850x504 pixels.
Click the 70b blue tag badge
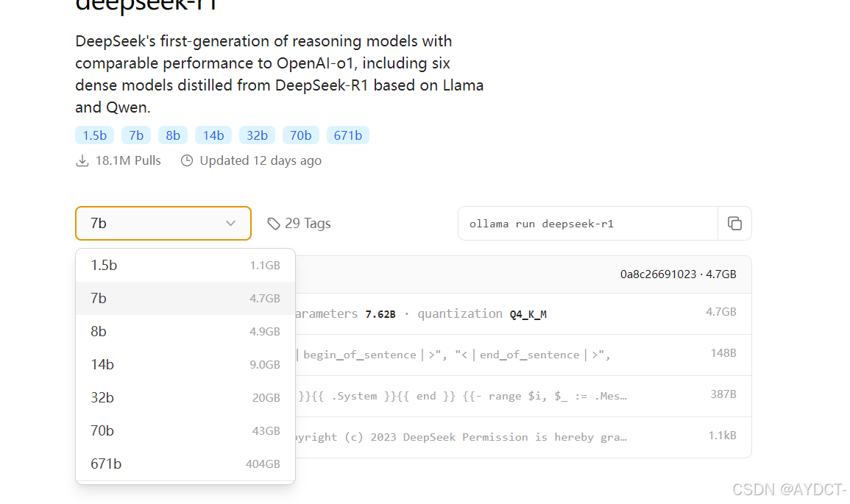click(301, 135)
